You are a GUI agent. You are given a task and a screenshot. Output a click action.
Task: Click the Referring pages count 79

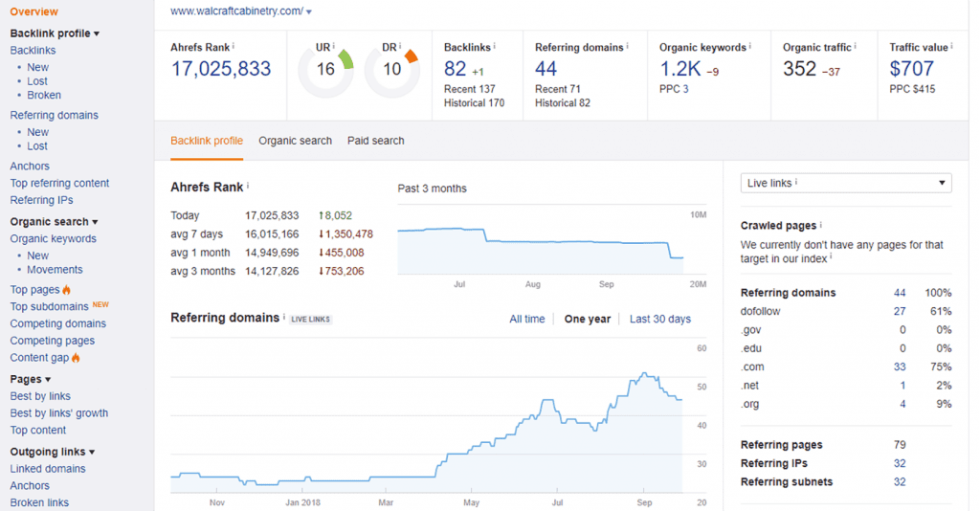[900, 445]
